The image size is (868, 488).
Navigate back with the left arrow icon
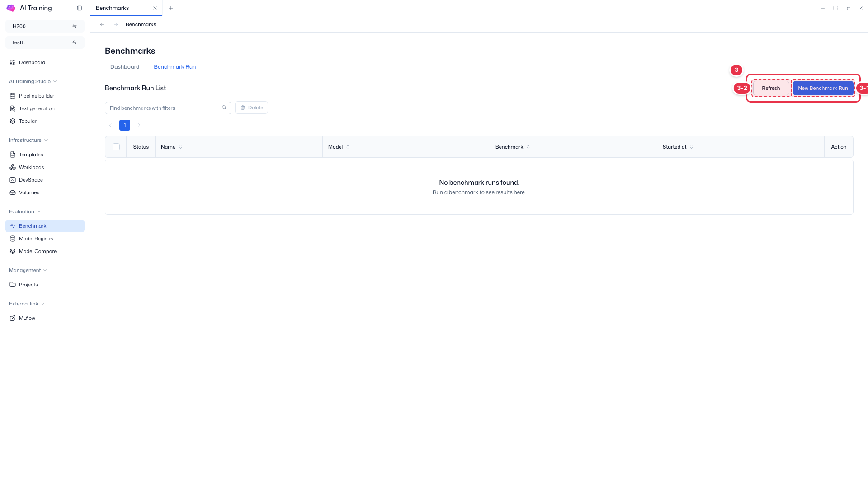pos(102,24)
